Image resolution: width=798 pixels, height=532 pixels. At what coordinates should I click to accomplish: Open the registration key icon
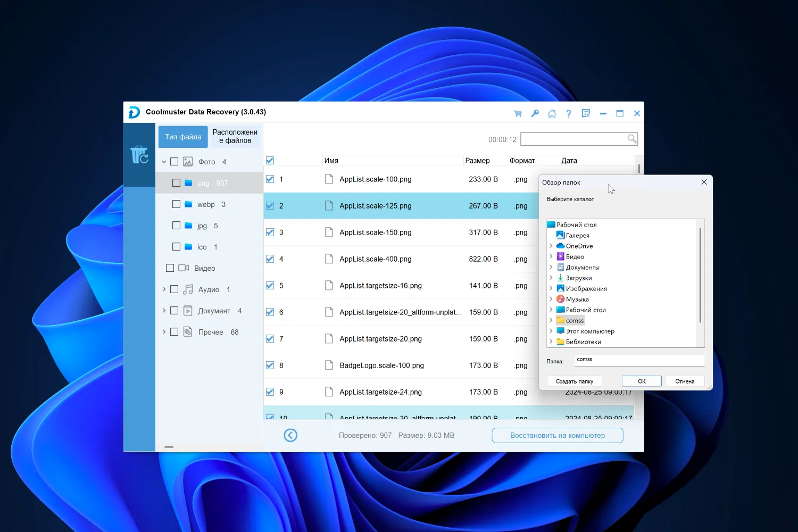click(x=535, y=113)
